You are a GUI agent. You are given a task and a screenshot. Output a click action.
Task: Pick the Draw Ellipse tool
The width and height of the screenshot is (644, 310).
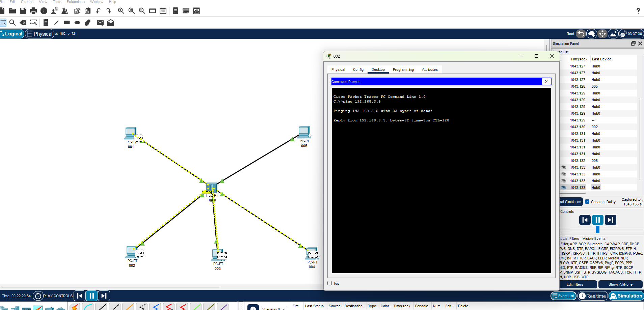(77, 23)
